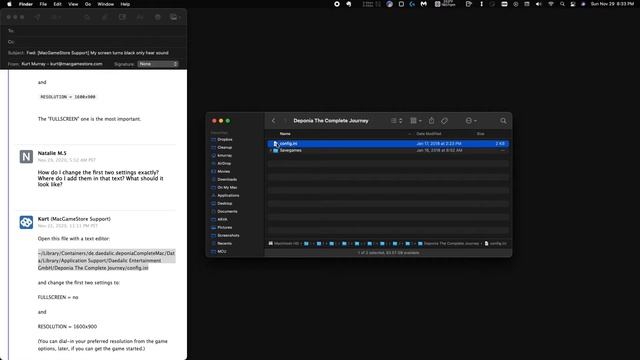Open Pictures in Finder sidebar

click(x=224, y=227)
